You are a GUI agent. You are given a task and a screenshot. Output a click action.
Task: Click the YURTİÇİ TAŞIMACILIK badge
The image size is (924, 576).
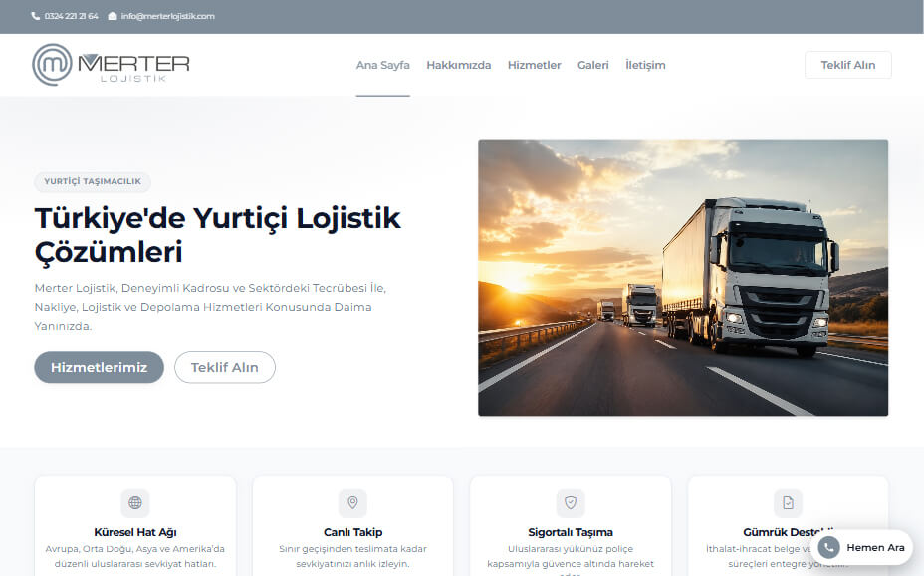93,181
